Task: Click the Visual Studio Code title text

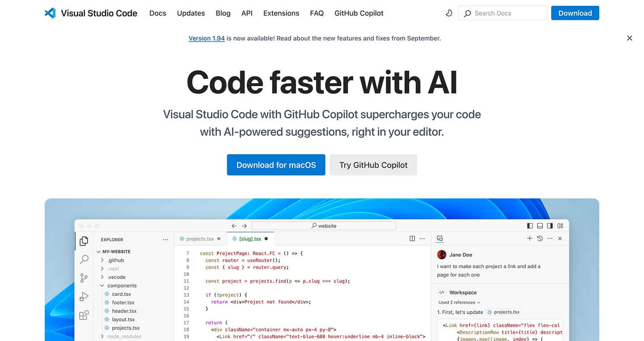Action: [x=99, y=13]
